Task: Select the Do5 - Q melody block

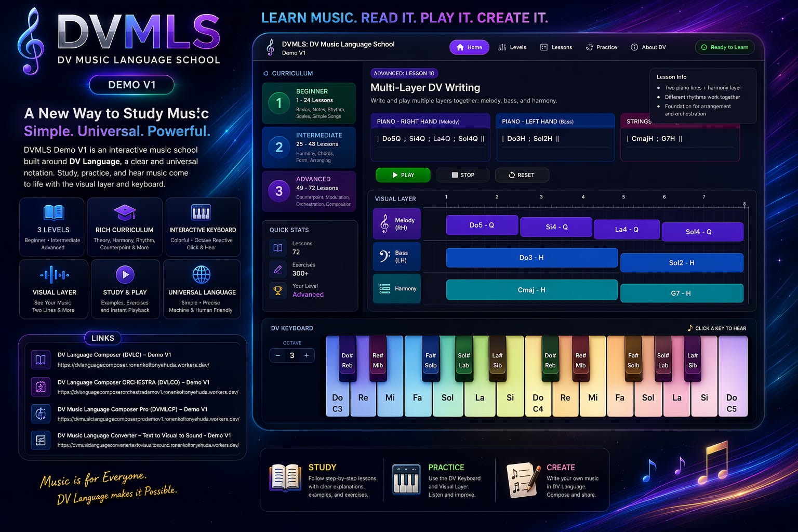Action: point(482,225)
